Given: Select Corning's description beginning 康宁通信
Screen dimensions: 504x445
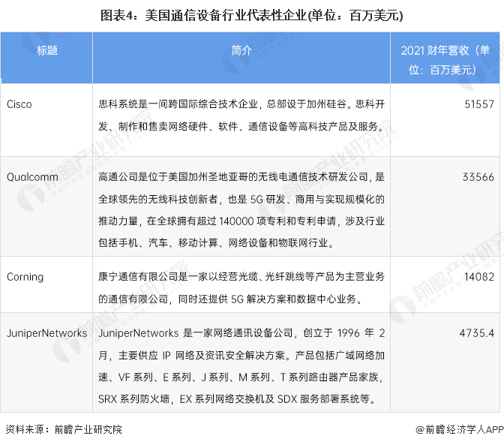Looking at the screenshot, I should click(x=241, y=287).
